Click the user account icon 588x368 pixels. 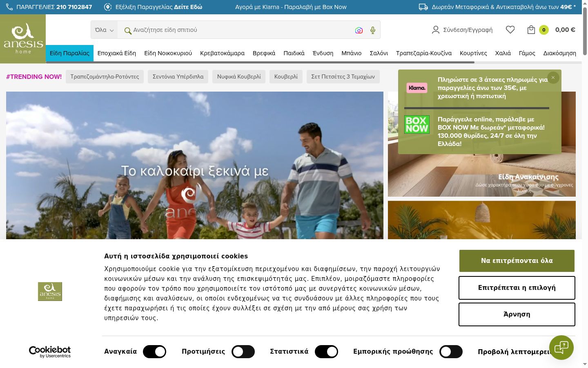(436, 30)
